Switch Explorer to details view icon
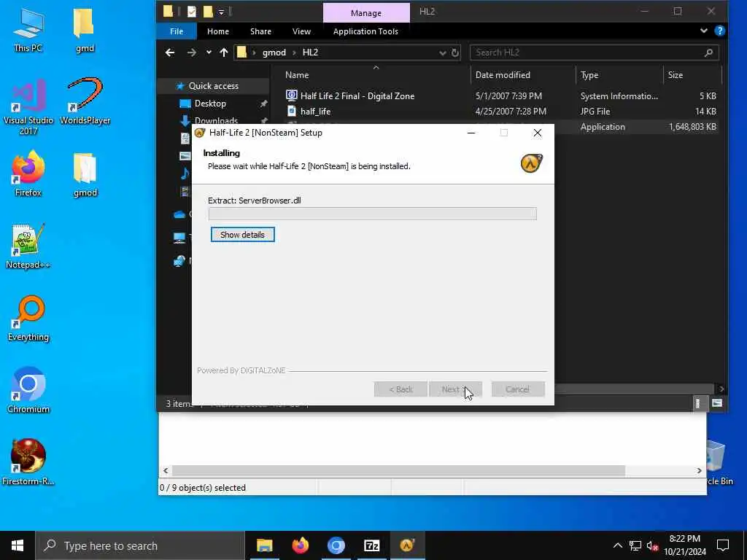Image resolution: width=747 pixels, height=560 pixels. [697, 404]
